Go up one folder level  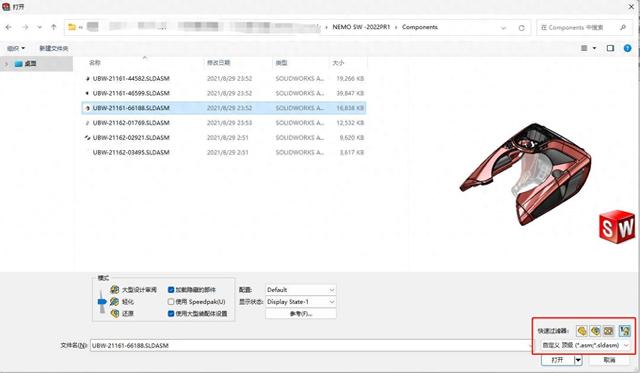53,27
